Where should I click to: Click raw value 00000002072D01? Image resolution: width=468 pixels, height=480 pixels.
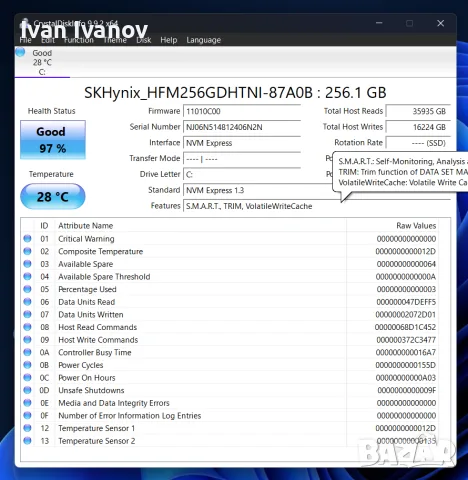(406, 314)
